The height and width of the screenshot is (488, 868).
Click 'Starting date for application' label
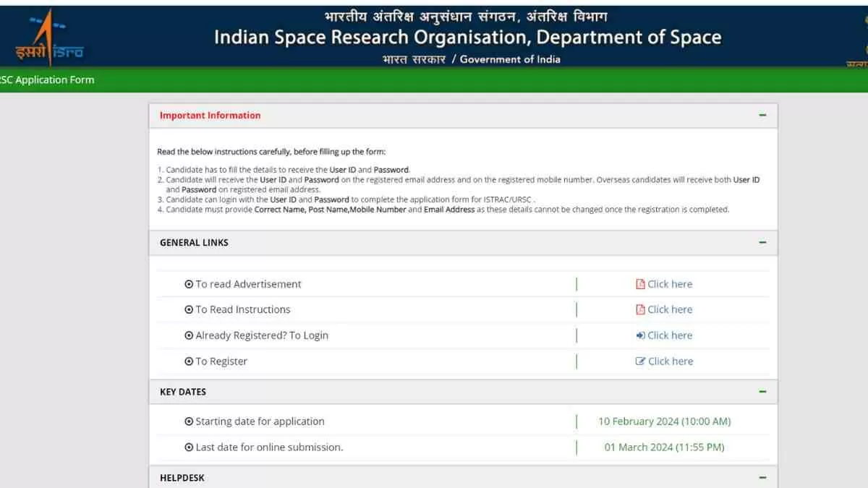coord(260,421)
